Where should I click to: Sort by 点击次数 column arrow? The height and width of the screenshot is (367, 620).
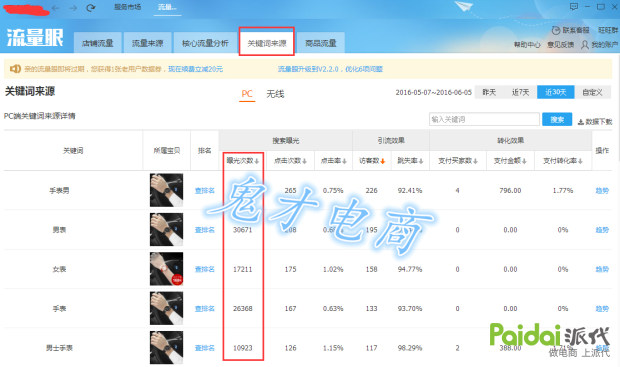click(x=304, y=161)
